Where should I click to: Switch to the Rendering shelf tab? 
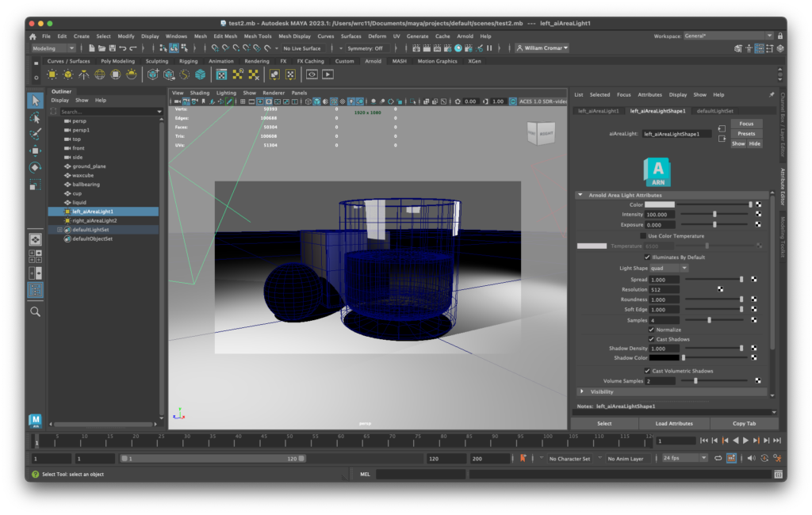[256, 61]
